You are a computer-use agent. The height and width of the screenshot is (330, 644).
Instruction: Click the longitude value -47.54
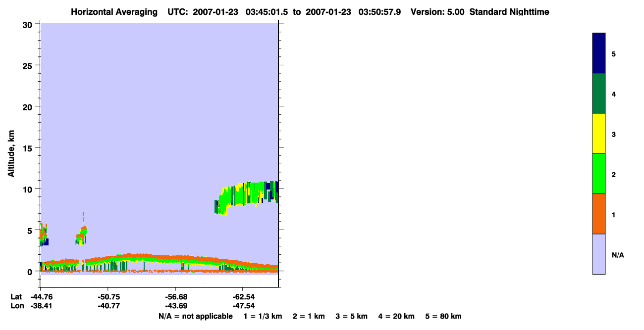click(x=243, y=306)
